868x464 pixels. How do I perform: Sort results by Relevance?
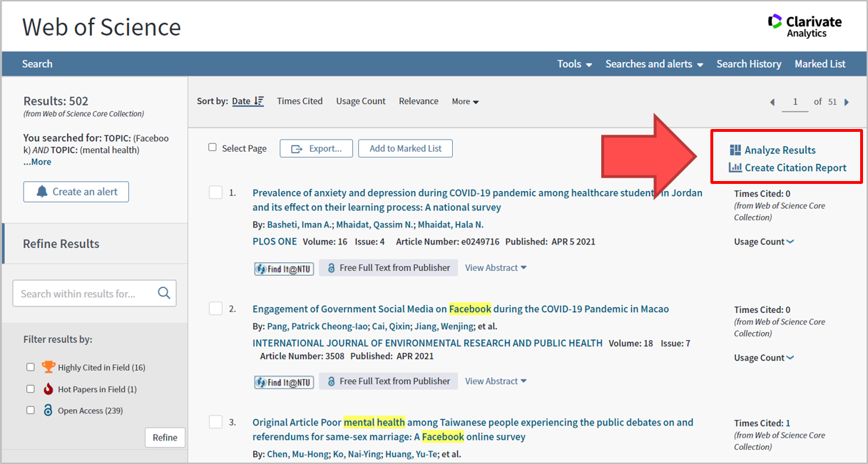click(419, 101)
